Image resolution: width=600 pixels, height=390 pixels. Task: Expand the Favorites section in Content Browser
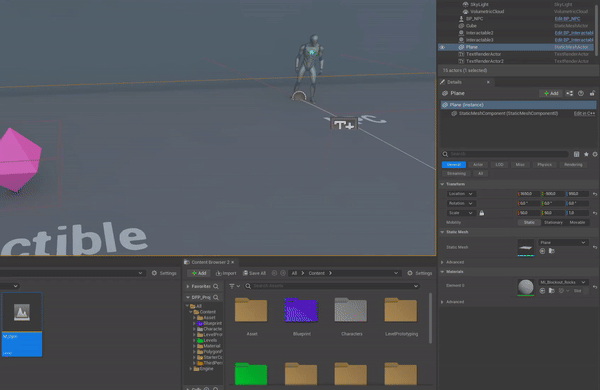click(x=188, y=286)
